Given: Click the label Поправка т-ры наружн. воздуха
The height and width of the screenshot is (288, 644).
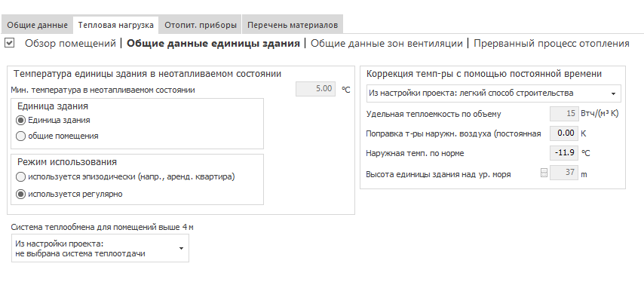Looking at the screenshot, I should pos(453,133).
